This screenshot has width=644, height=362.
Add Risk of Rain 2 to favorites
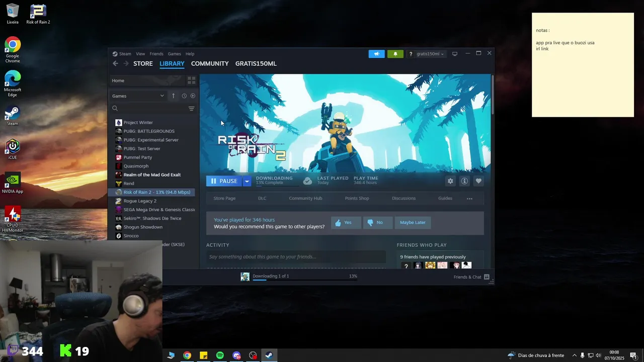(x=478, y=181)
